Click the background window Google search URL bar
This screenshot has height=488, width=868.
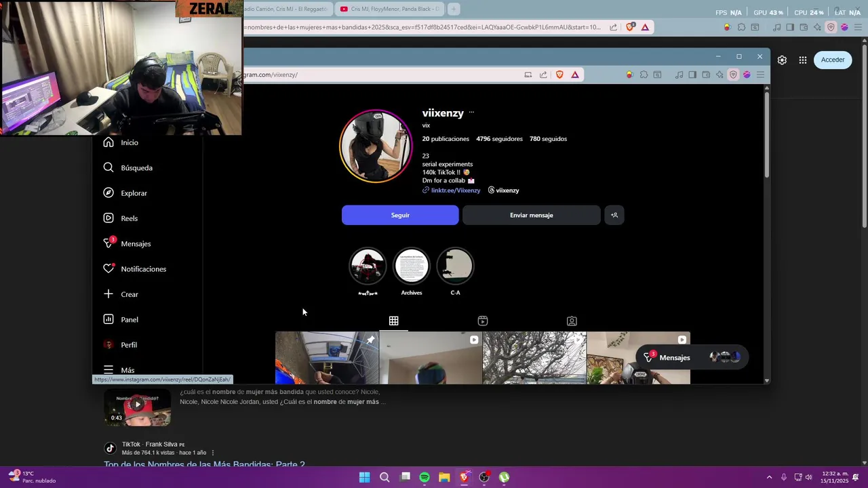[422, 27]
